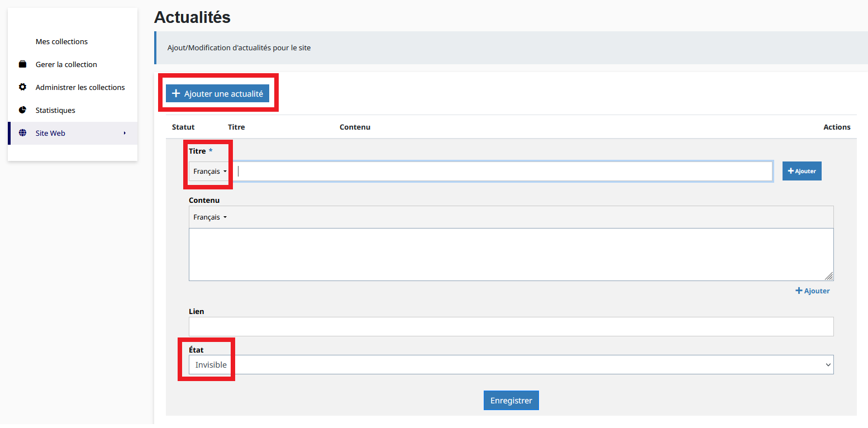The width and height of the screenshot is (868, 428).
Task: Click the Enregistrer button
Action: [x=511, y=400]
